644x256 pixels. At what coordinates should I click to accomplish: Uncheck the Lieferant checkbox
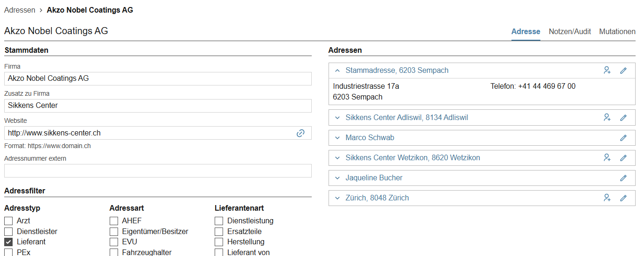[x=8, y=242]
